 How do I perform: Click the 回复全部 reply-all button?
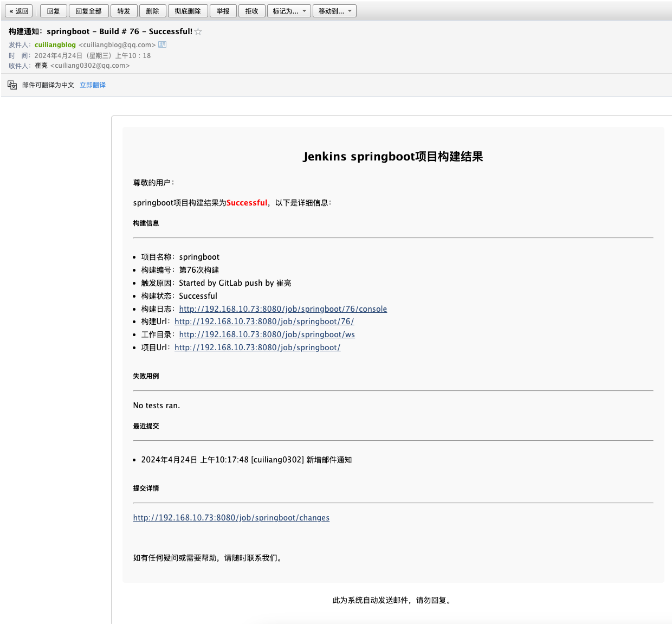[89, 11]
